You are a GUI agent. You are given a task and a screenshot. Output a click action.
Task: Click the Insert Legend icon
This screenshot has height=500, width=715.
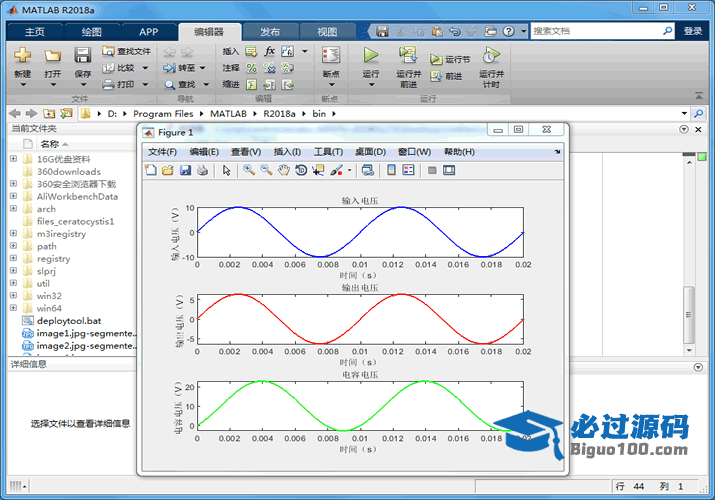409,170
